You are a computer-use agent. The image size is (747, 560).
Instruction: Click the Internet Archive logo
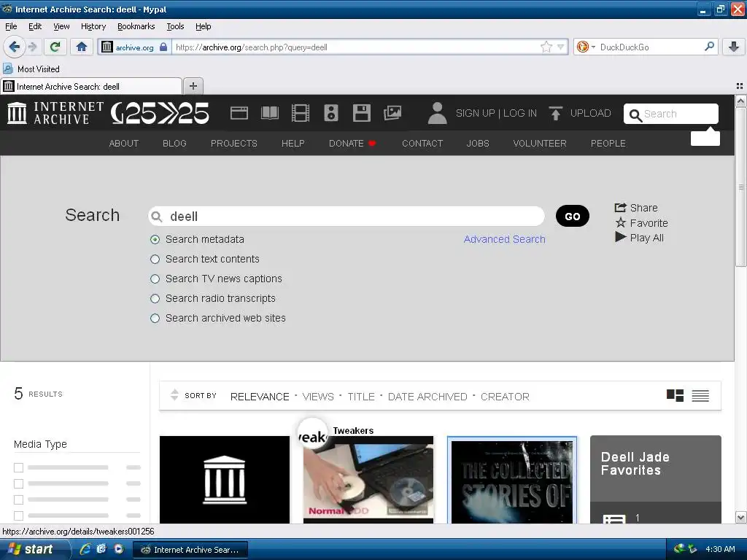[x=55, y=113]
